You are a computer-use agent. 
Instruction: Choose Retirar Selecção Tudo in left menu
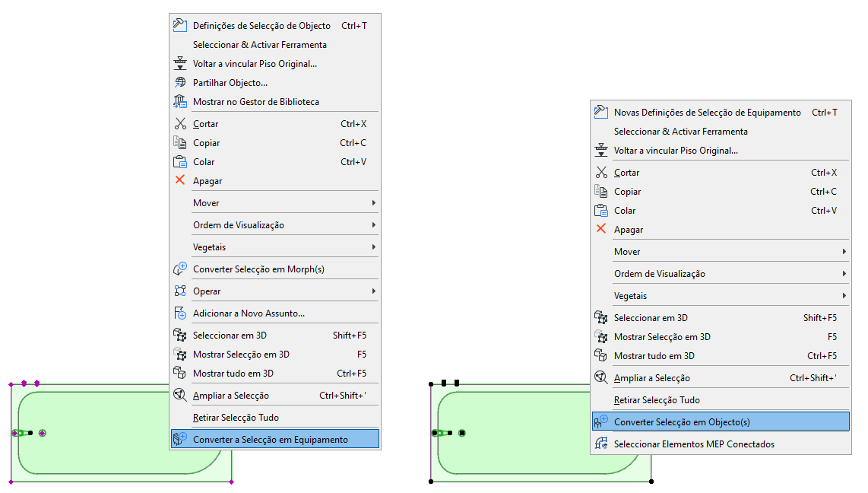tap(275, 417)
